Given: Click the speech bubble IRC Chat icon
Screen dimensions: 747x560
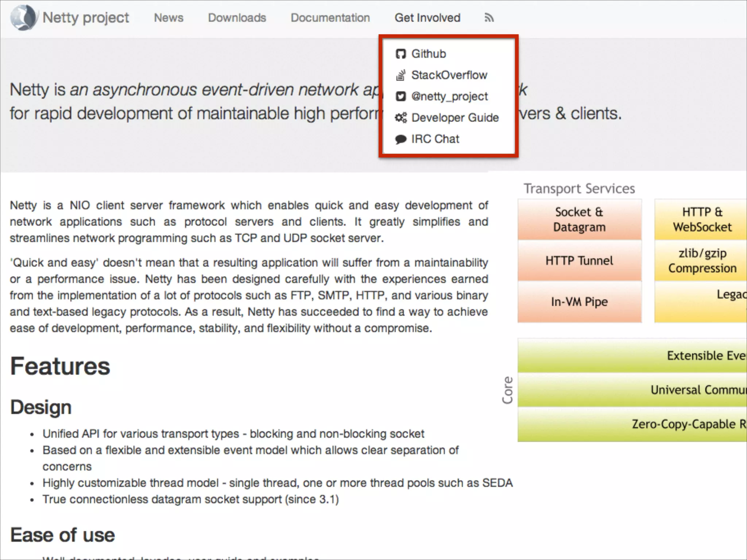Looking at the screenshot, I should tap(400, 139).
